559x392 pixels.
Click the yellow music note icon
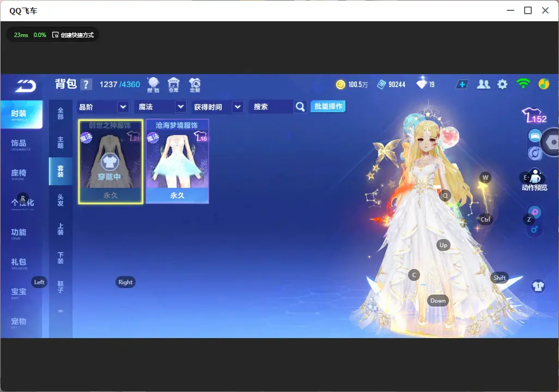click(544, 84)
